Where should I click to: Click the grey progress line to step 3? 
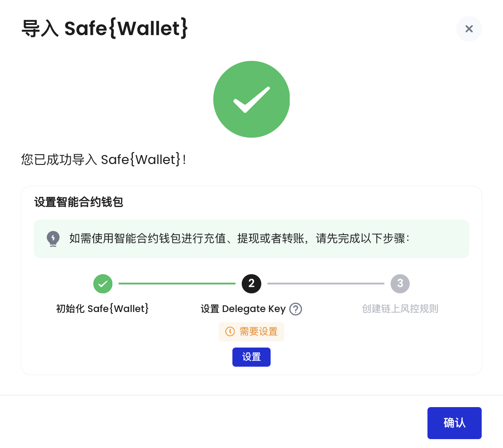[x=326, y=284]
